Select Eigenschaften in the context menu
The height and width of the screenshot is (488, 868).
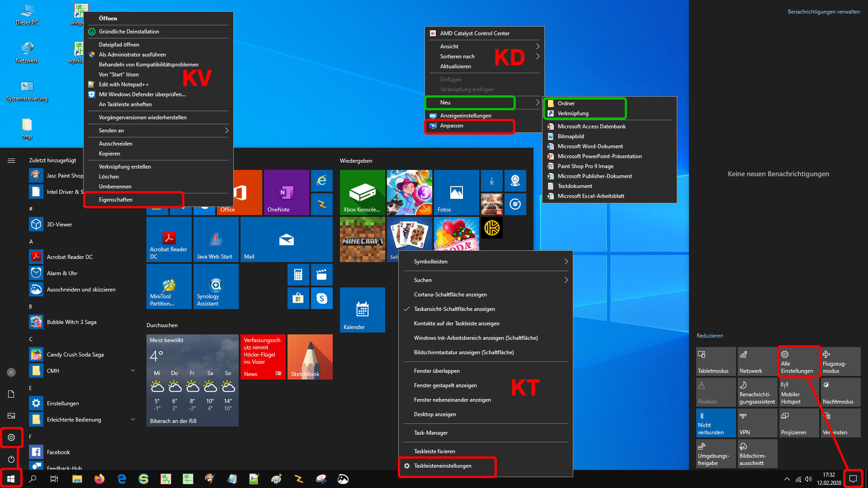pyautogui.click(x=116, y=200)
